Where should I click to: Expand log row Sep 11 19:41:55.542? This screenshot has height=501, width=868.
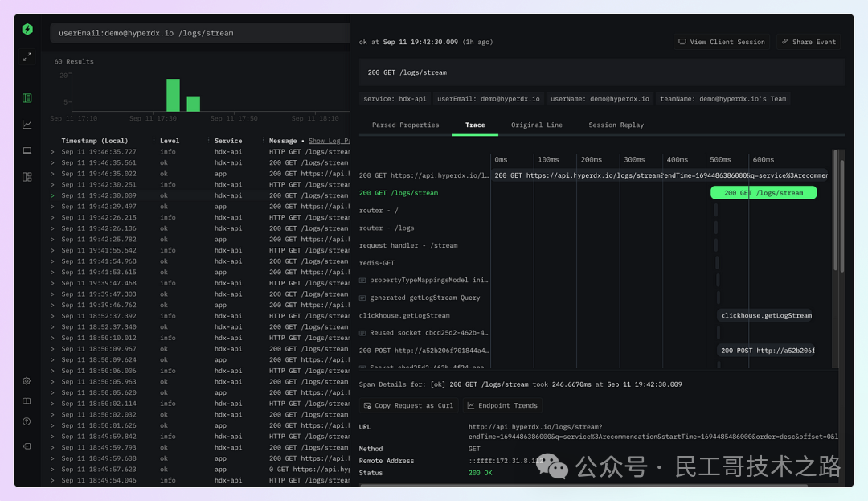coord(52,250)
